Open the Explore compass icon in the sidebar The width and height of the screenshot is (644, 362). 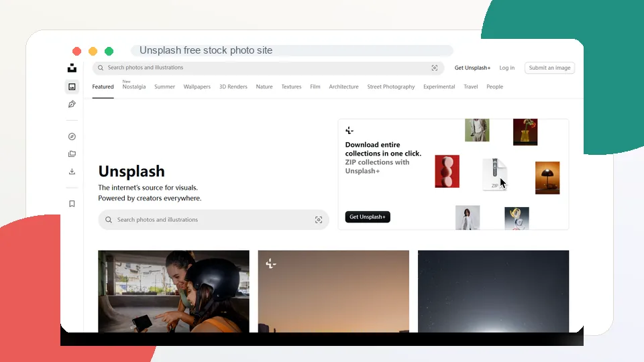(x=72, y=137)
